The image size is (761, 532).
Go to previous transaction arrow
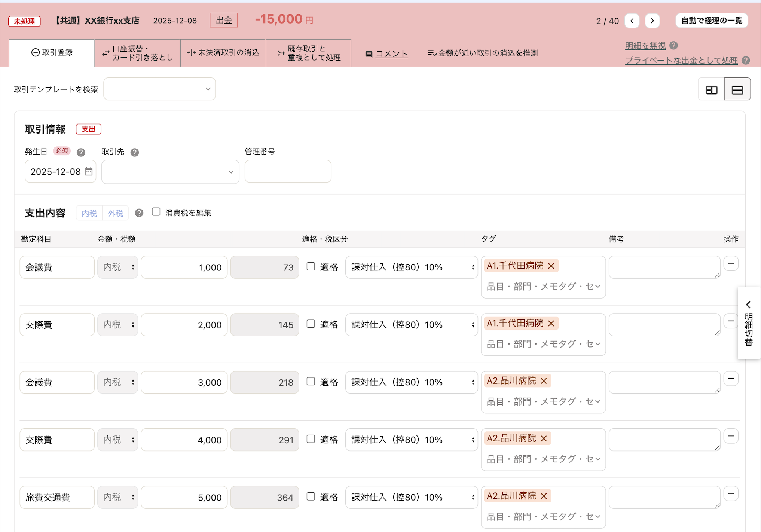(x=632, y=21)
